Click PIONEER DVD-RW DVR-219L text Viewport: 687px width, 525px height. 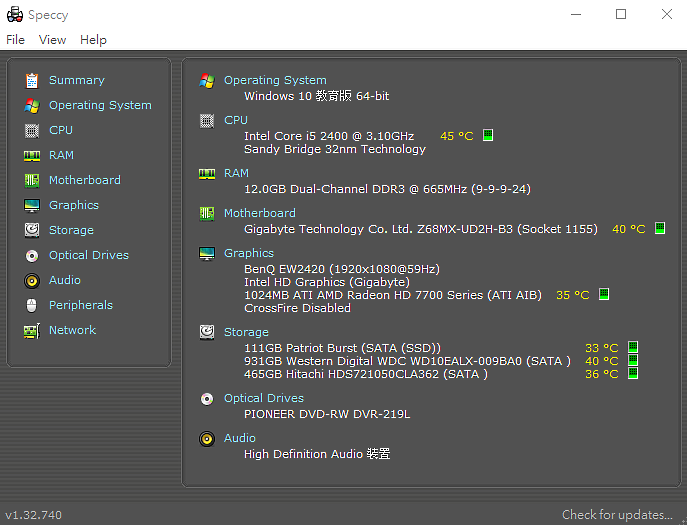(327, 414)
